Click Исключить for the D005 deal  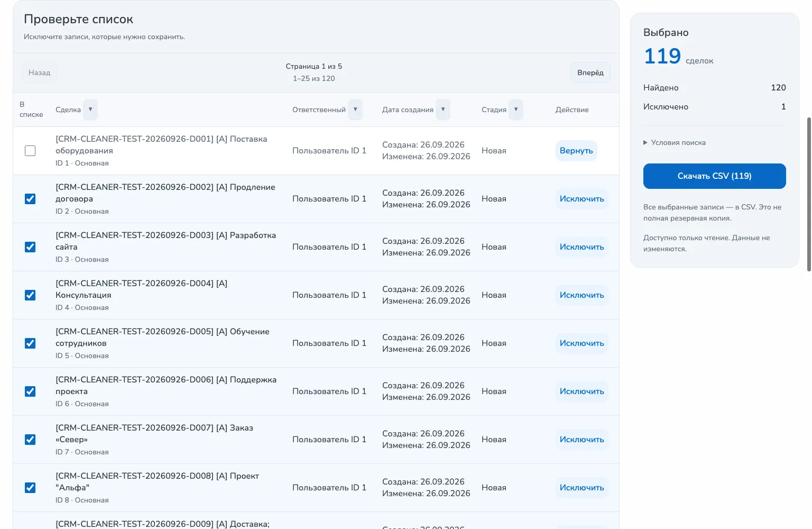(x=582, y=343)
